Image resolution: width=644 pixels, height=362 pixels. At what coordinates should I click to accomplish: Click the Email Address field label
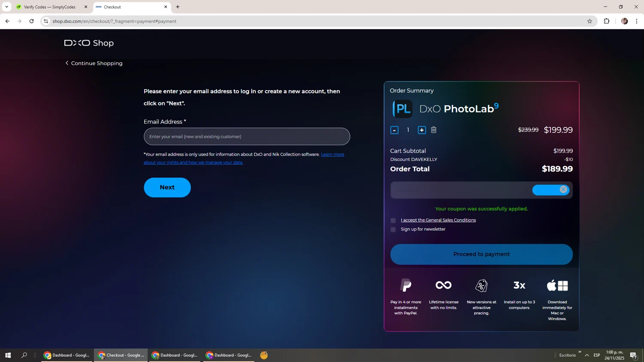pos(165,122)
